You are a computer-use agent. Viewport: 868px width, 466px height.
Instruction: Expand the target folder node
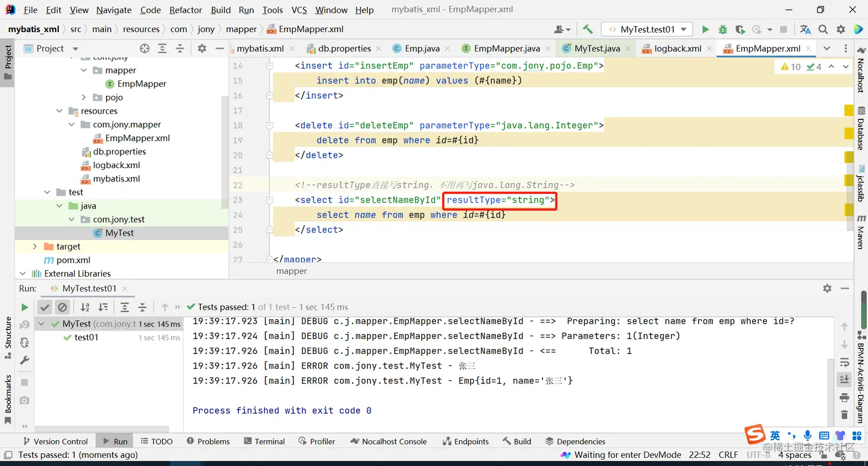coord(34,247)
